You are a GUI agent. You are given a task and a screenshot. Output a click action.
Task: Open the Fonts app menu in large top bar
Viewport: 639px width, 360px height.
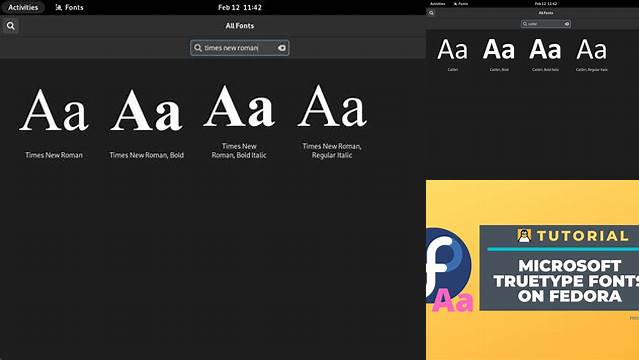pos(69,7)
